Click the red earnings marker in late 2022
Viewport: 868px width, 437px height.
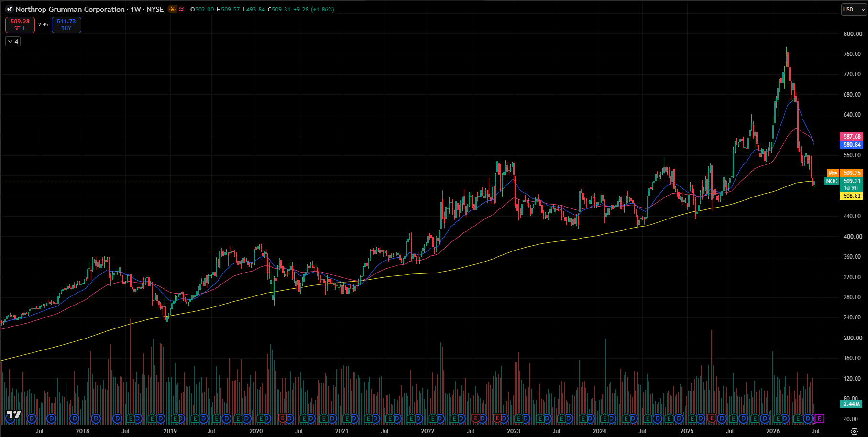(x=497, y=418)
